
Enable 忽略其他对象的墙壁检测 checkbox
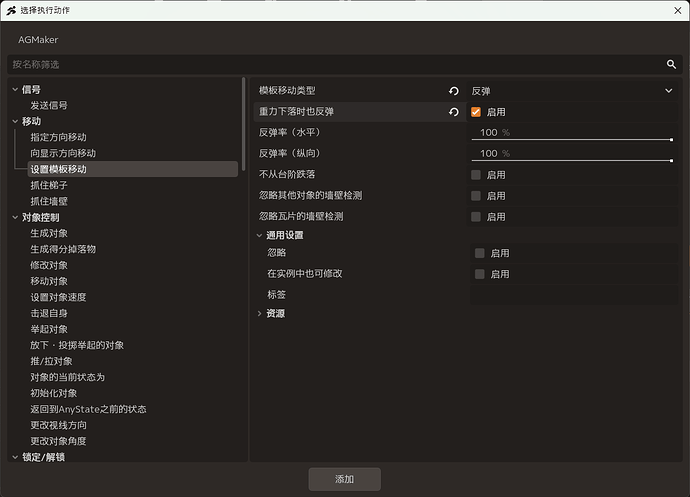pyautogui.click(x=476, y=195)
